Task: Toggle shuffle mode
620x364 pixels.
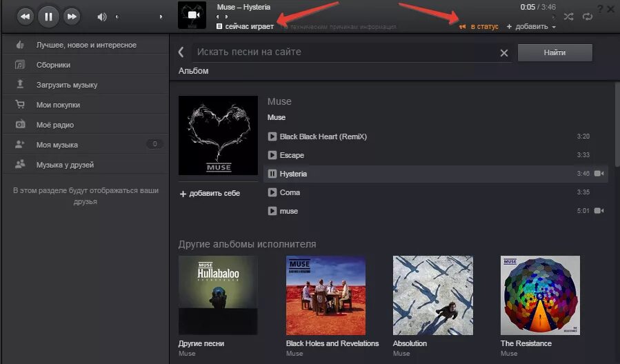Action: click(568, 17)
